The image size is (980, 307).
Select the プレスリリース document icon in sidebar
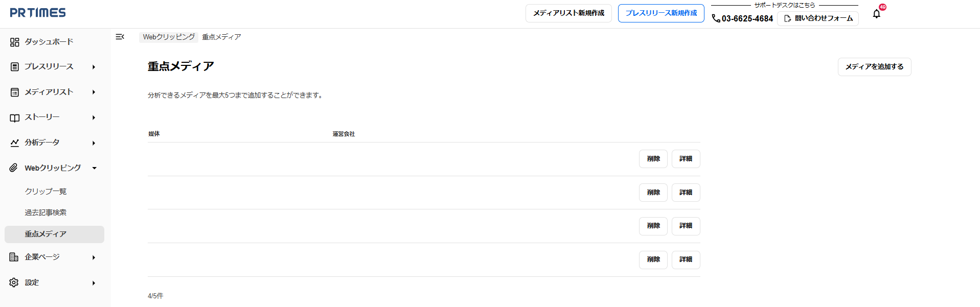pos(14,66)
